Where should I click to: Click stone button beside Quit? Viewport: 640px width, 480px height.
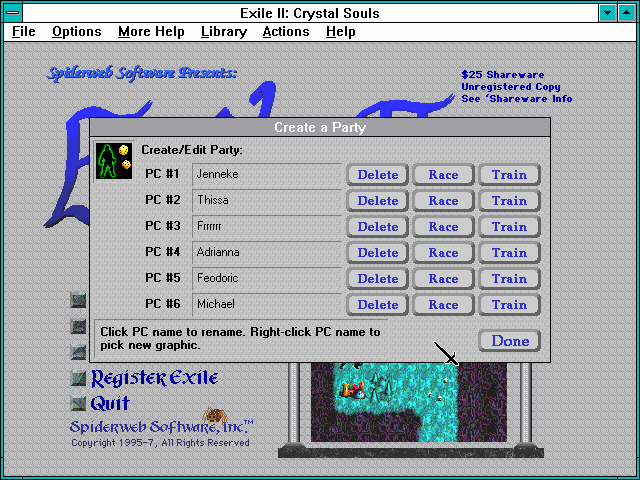coord(78,404)
